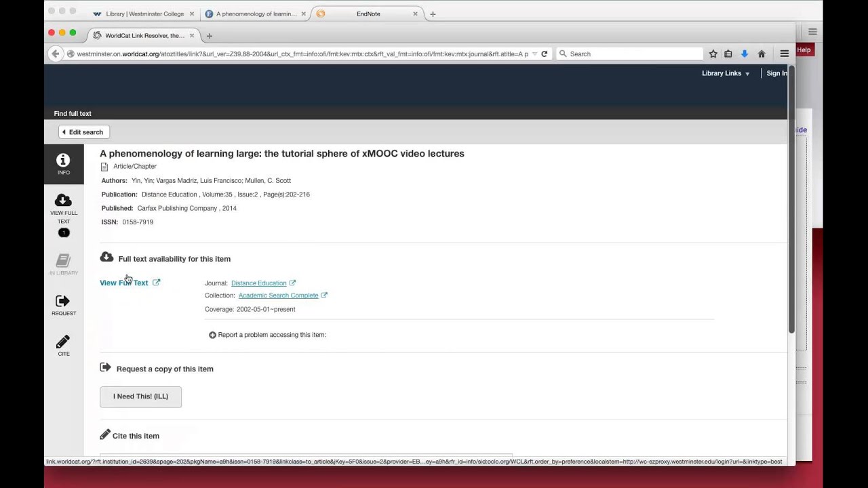Click the Cite this item heading

136,436
